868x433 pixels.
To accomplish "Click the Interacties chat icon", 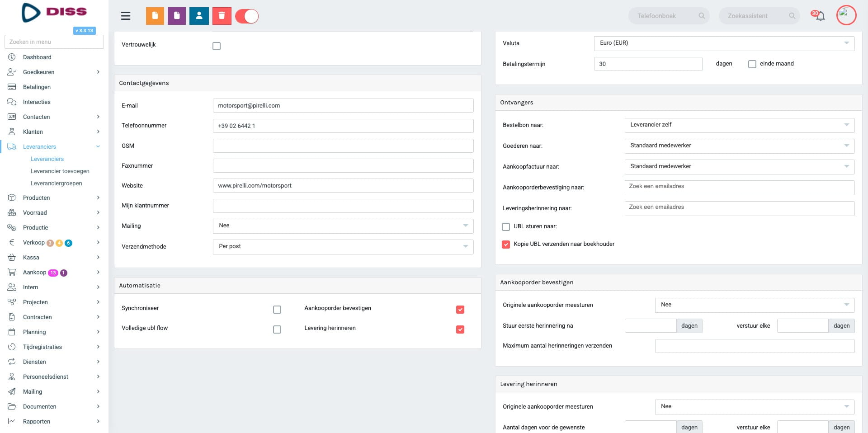I will click(x=12, y=102).
